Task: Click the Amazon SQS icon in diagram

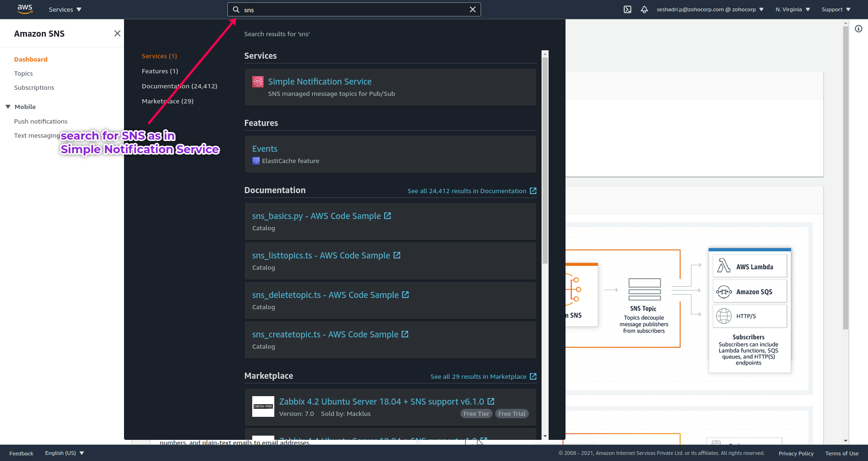Action: point(724,292)
